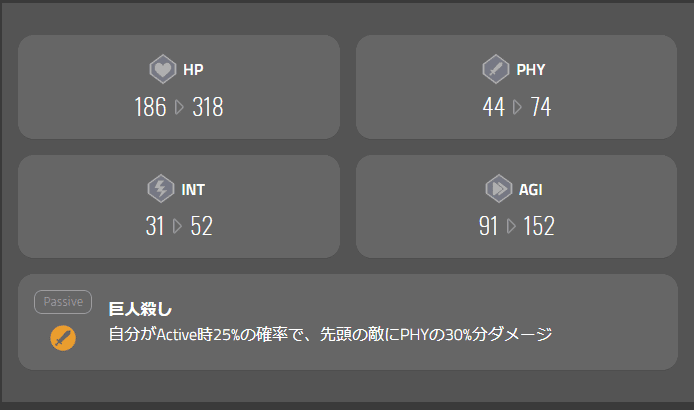The image size is (694, 410).
Task: Click the 巨人殺し skill title
Action: pos(140,309)
